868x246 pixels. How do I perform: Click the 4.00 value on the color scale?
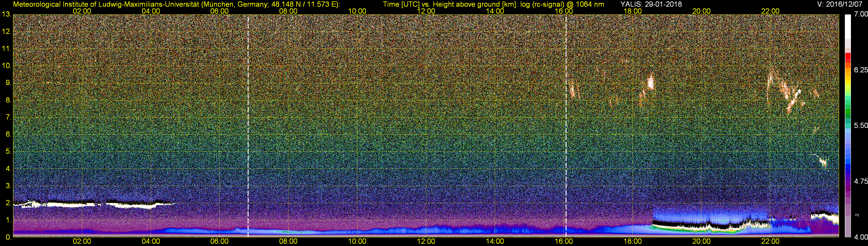point(861,237)
